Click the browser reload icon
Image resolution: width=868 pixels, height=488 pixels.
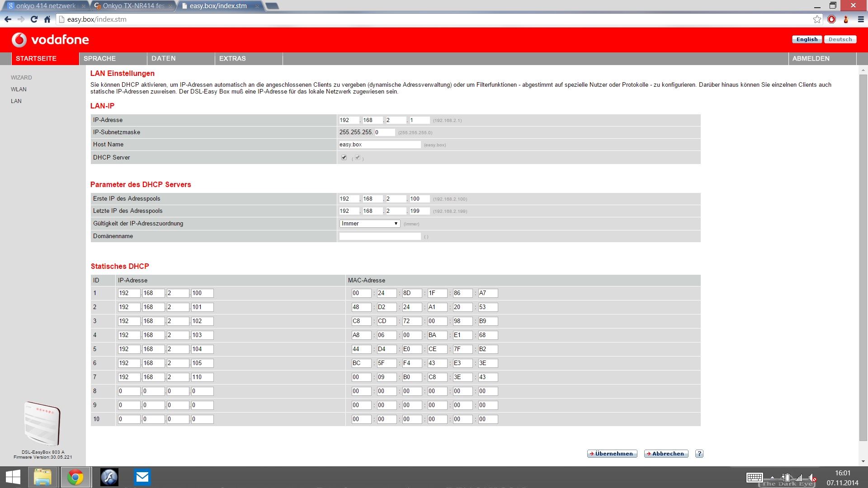click(34, 19)
